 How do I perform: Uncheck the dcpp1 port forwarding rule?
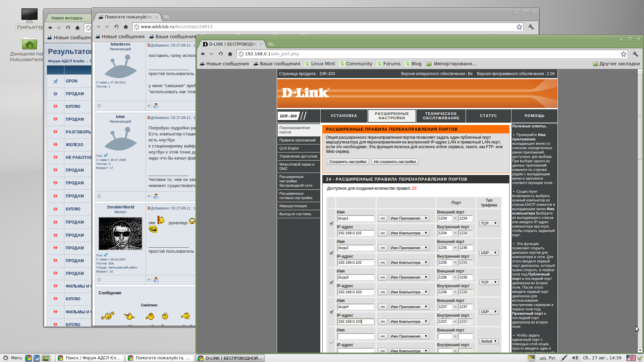pyautogui.click(x=331, y=223)
